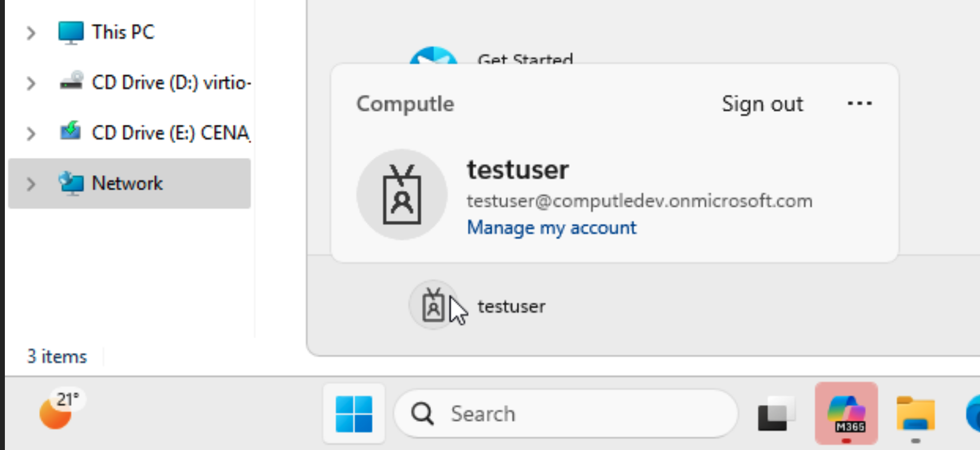The width and height of the screenshot is (980, 450).
Task: Select CD Drive (D:) virtio in sidebar
Action: pyautogui.click(x=171, y=82)
